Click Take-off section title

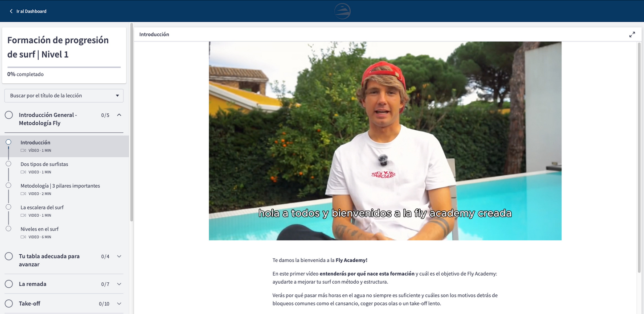click(29, 304)
